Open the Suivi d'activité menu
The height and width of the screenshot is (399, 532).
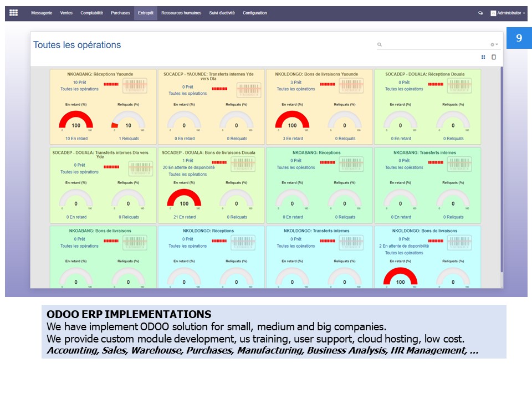pyautogui.click(x=222, y=13)
